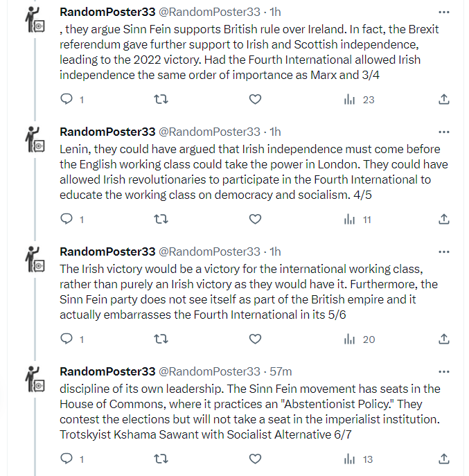Like the tweet ending in 6/7
Screen dimensions: 469x476
coord(255,459)
